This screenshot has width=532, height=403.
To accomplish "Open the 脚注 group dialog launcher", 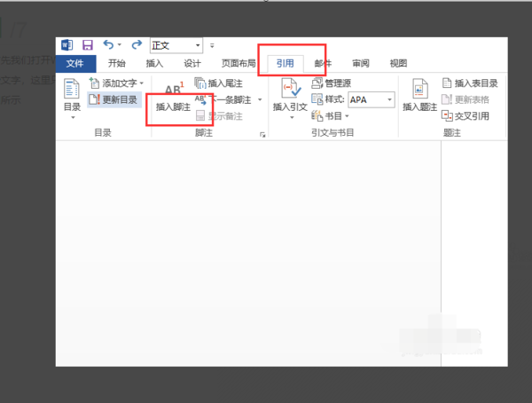I will [x=262, y=135].
